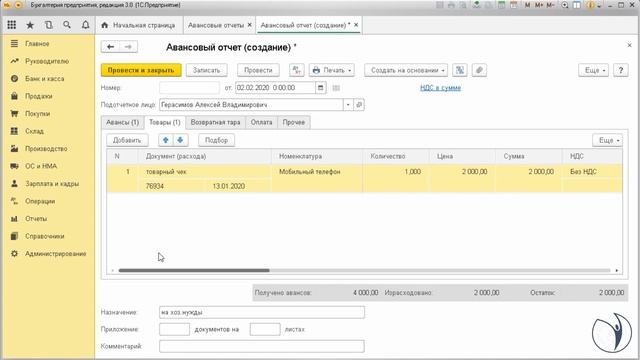Click the Комментарий input field
The height and width of the screenshot is (360, 640).
click(262, 346)
